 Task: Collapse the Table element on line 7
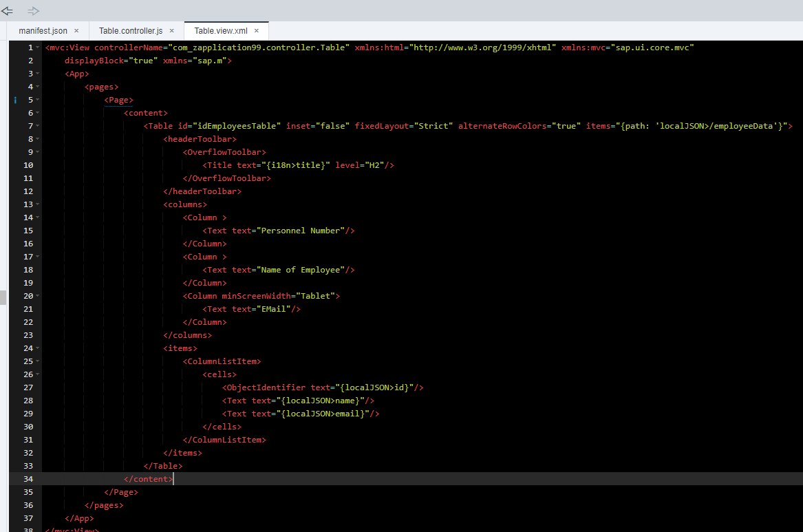click(36, 125)
